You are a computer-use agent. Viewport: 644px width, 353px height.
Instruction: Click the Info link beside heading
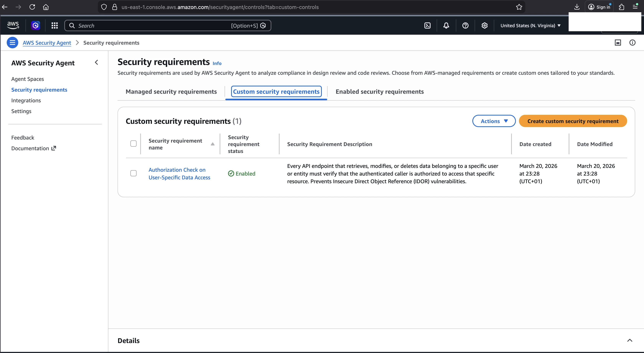(217, 63)
